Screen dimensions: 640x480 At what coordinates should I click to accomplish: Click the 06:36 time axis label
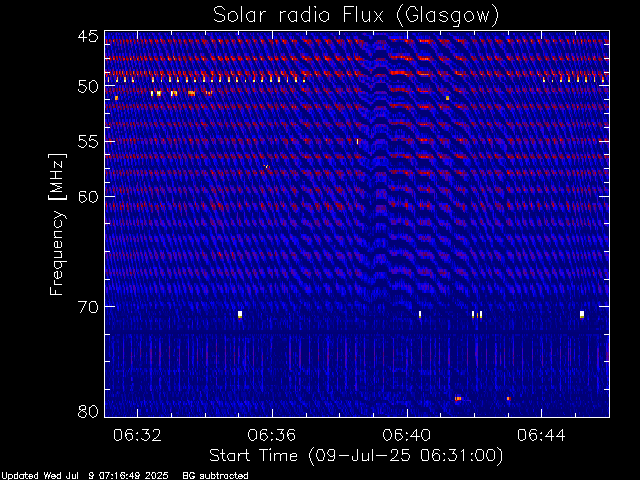pos(272,435)
